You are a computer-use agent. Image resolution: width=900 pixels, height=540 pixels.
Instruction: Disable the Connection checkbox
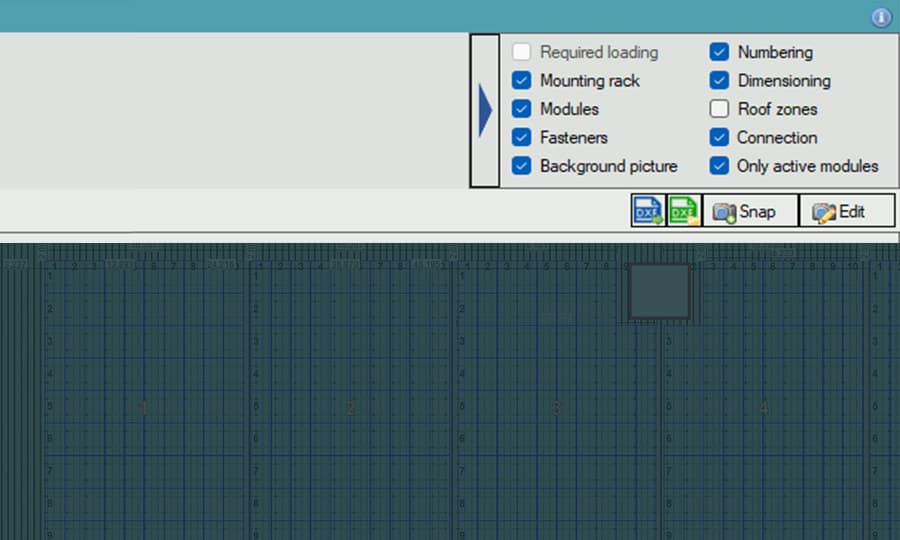pos(719,138)
